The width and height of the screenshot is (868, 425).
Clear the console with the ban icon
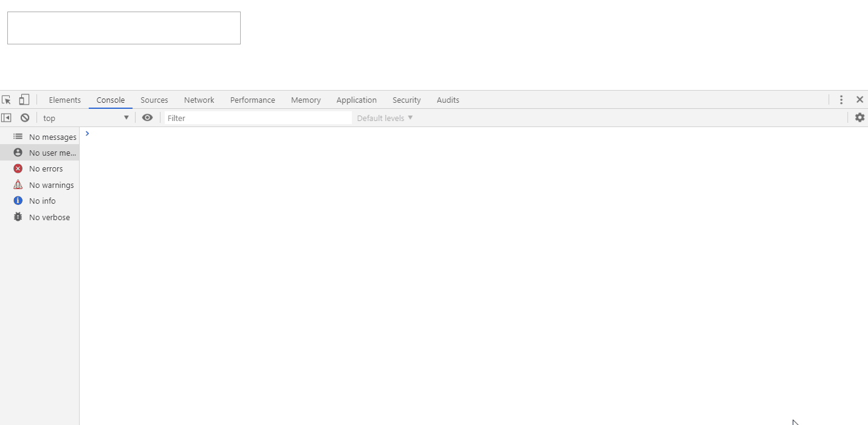click(25, 118)
